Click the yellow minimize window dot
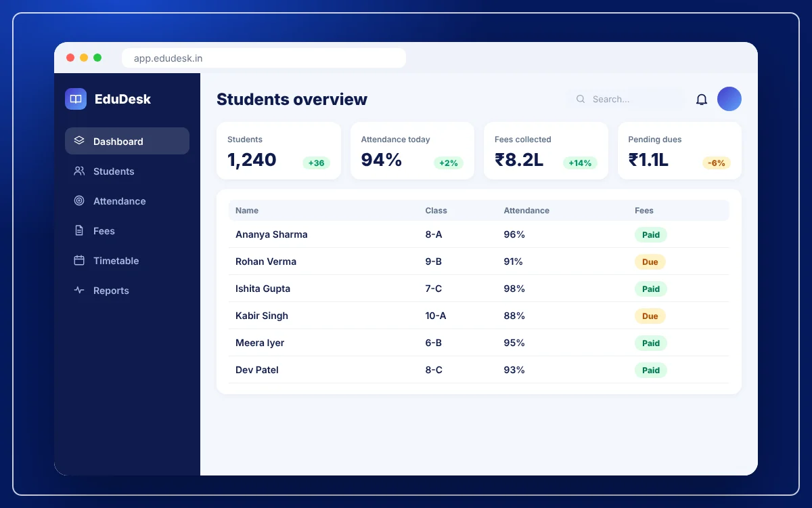 84,58
